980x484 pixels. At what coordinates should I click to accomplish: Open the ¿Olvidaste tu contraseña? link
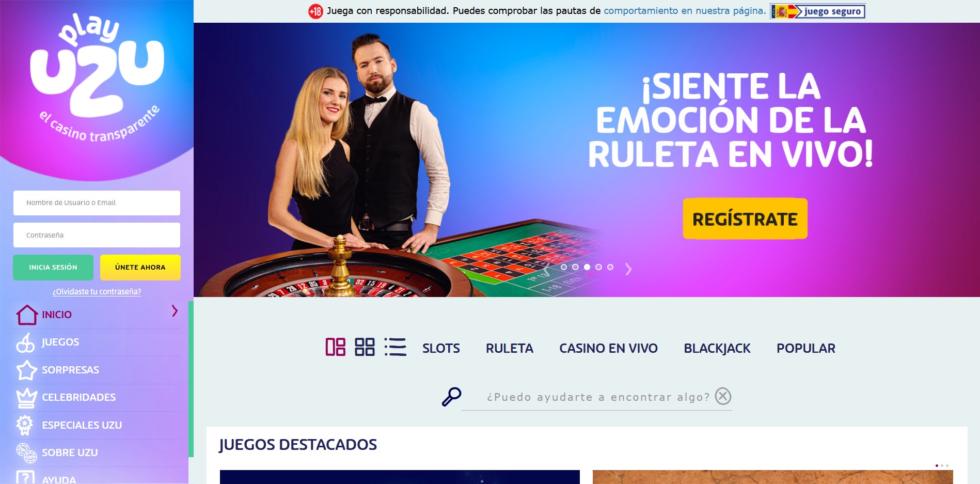(x=97, y=292)
